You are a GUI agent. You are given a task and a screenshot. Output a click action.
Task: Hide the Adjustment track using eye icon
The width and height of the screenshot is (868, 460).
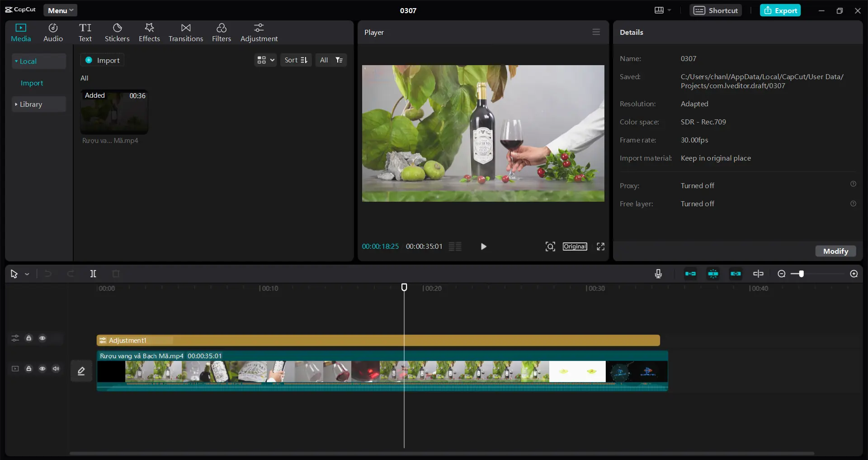tap(42, 338)
